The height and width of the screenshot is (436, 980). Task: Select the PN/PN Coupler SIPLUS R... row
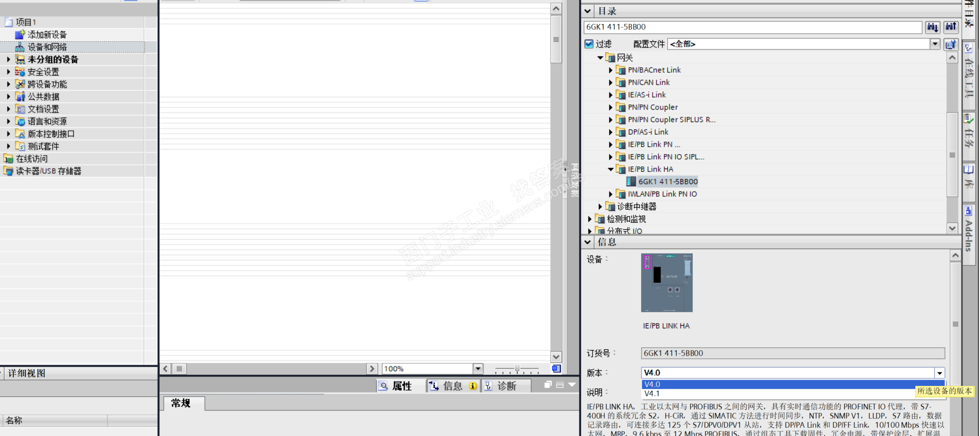[x=671, y=120]
